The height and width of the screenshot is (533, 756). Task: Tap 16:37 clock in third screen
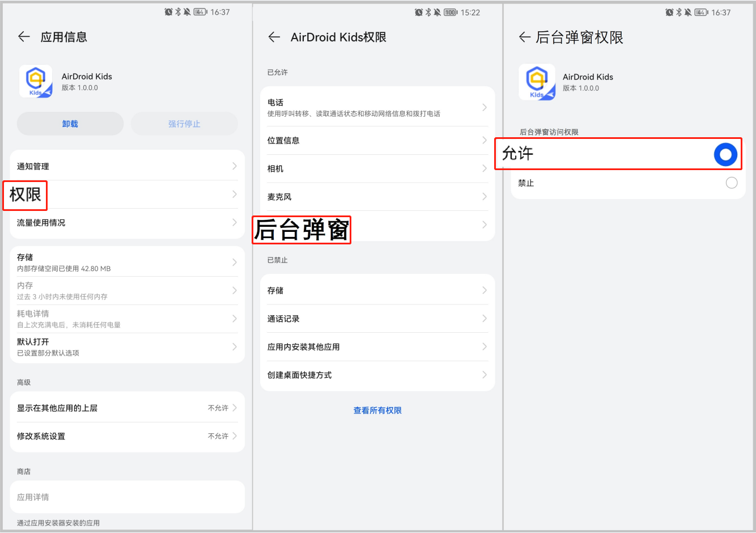(721, 12)
